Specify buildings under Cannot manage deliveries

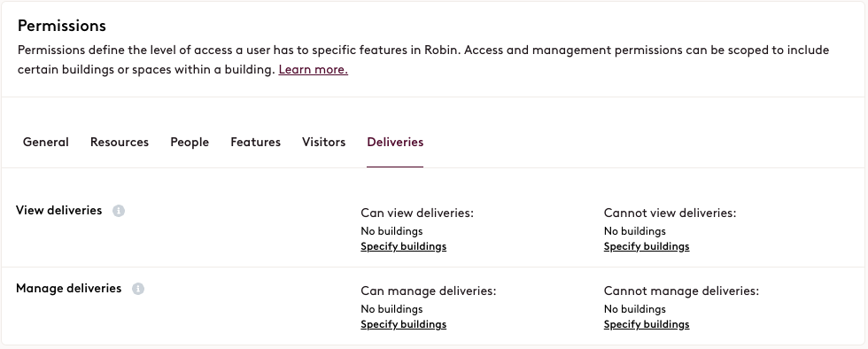click(647, 324)
